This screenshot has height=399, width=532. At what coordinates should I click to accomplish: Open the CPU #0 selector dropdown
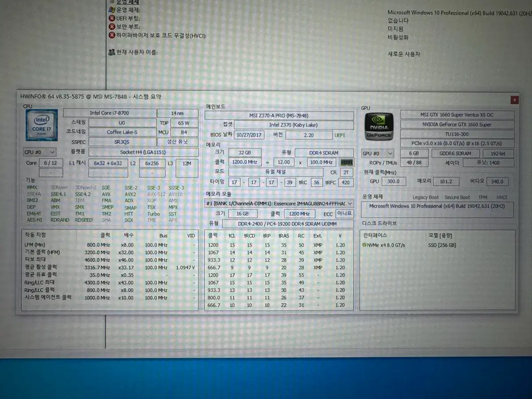40,153
